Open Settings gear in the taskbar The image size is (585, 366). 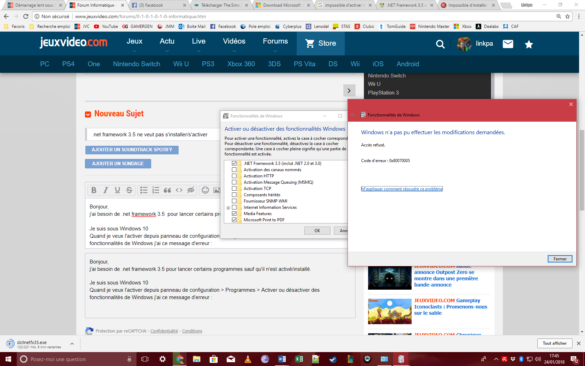tap(162, 359)
